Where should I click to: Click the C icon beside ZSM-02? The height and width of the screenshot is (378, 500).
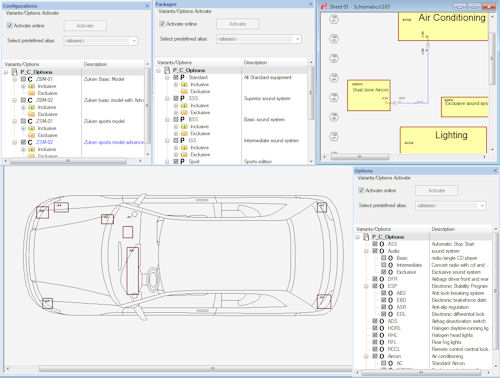click(x=30, y=142)
